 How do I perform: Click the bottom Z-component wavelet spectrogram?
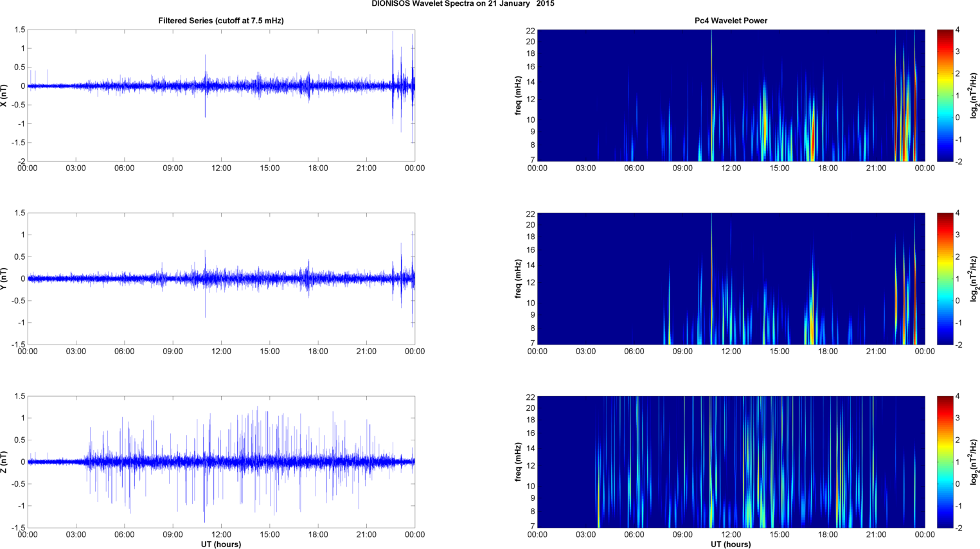click(x=731, y=462)
